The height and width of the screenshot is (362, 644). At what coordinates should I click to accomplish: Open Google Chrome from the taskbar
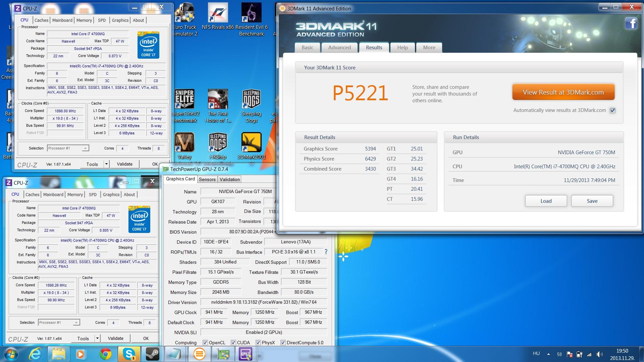click(x=105, y=354)
